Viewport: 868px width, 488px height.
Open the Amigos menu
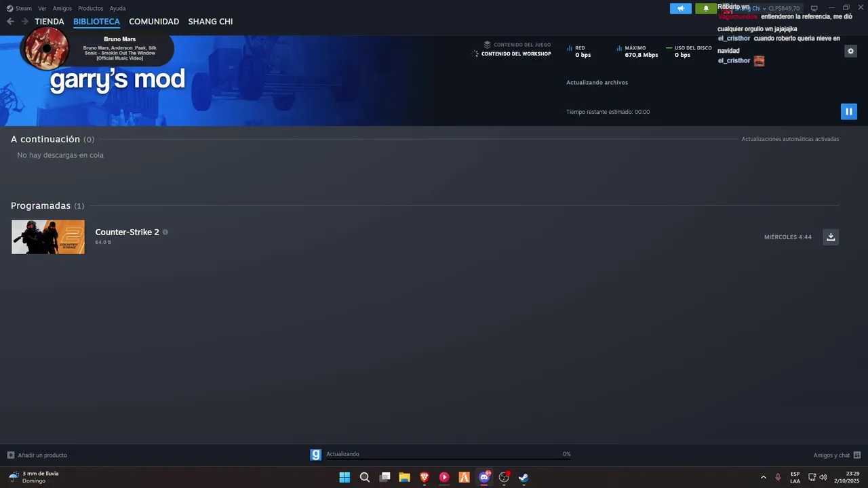pos(62,8)
